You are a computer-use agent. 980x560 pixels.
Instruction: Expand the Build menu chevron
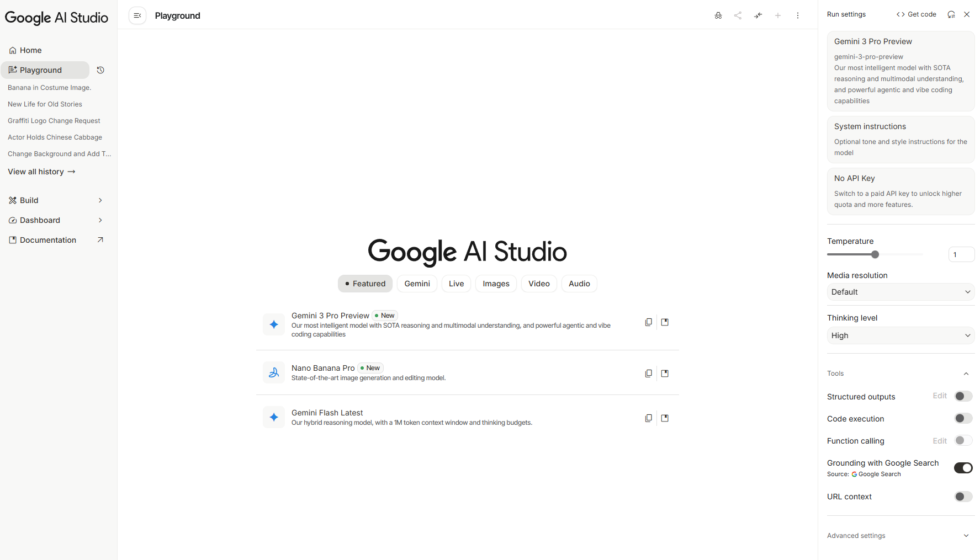point(100,200)
